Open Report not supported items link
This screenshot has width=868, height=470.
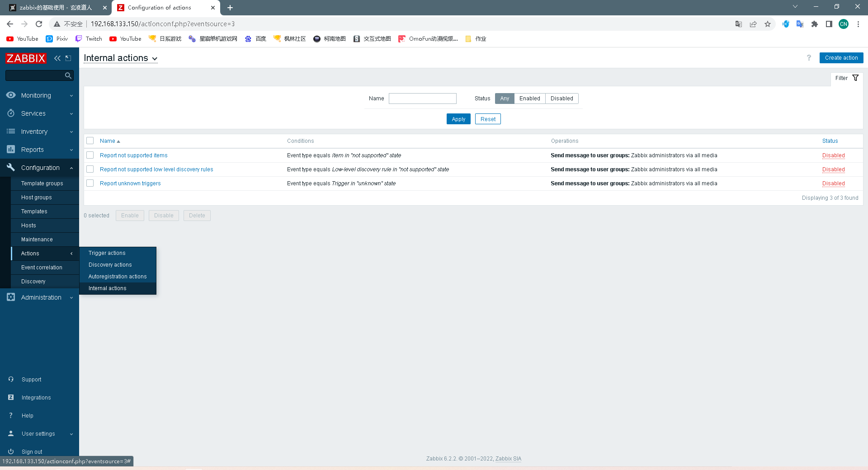tap(133, 155)
